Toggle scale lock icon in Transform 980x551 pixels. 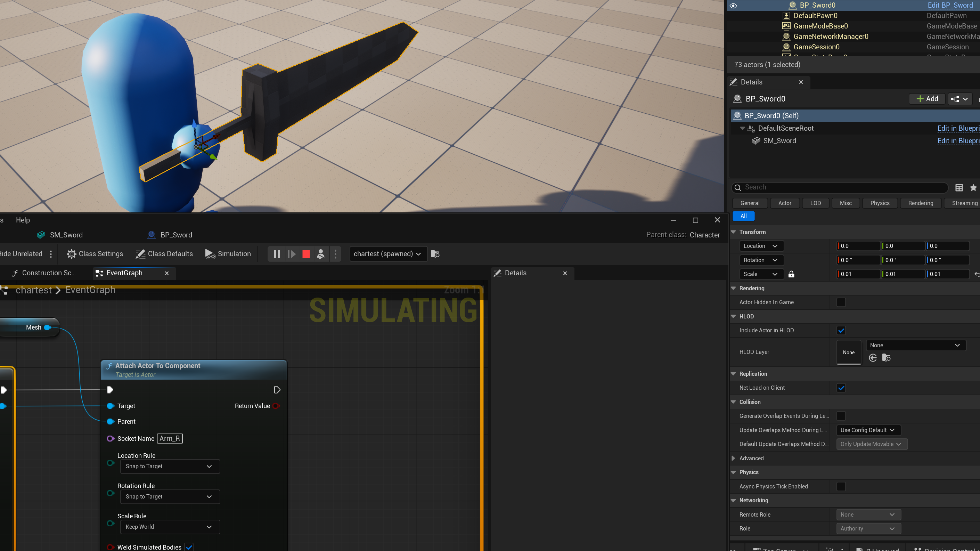click(791, 274)
